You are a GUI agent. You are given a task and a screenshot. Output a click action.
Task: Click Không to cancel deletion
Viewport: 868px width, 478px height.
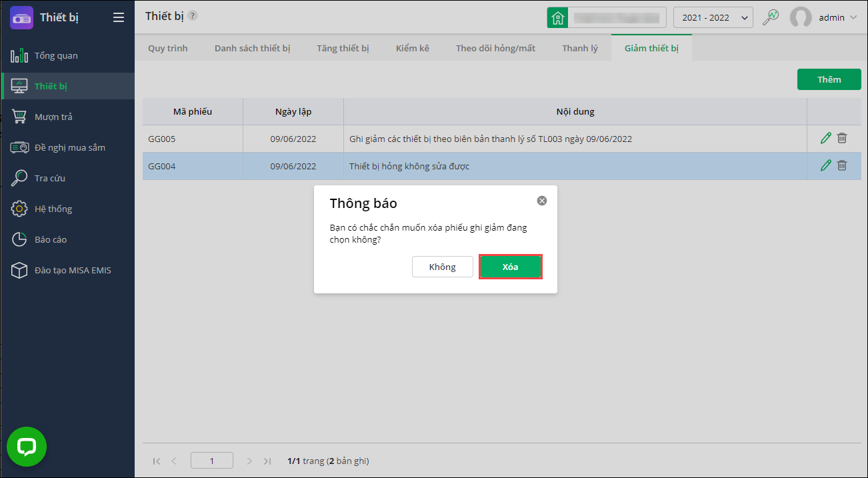point(443,267)
